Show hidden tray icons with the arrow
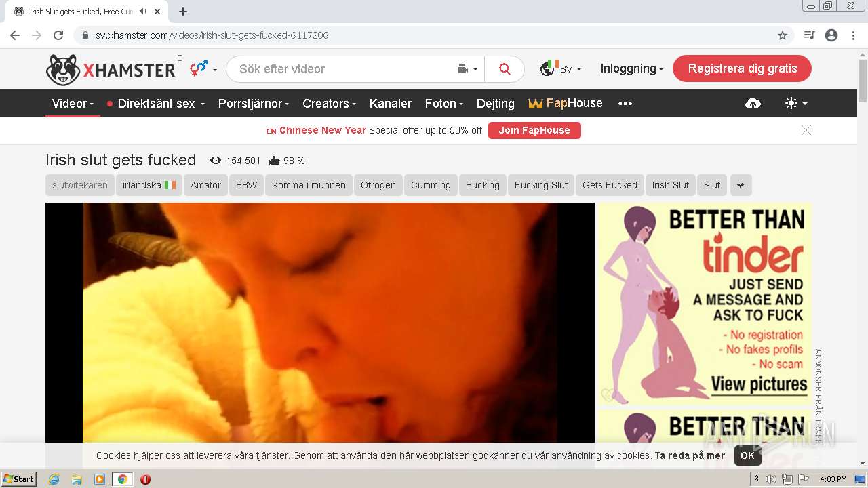This screenshot has height=488, width=868. (x=757, y=479)
